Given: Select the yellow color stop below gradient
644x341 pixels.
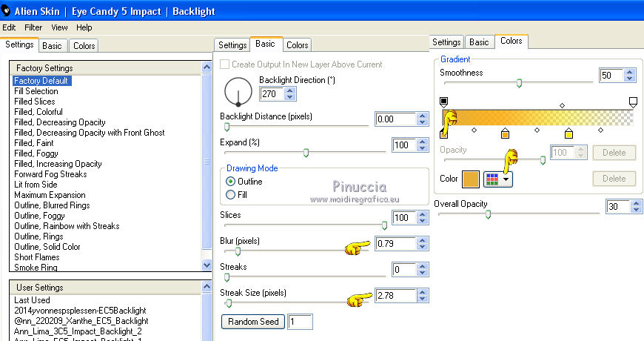Looking at the screenshot, I should click(568, 133).
